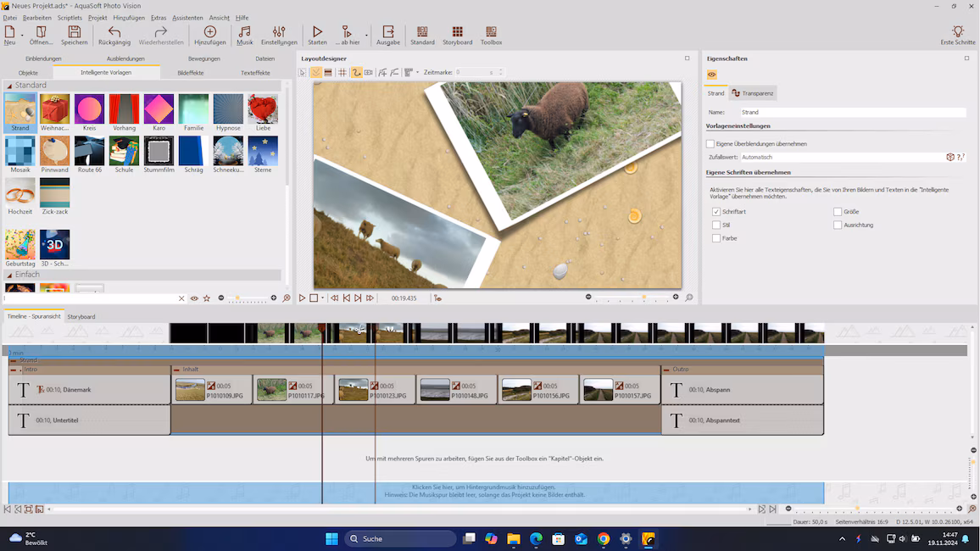The height and width of the screenshot is (551, 980).
Task: Open Erste Schritte lightbulb icon
Action: pyautogui.click(x=957, y=35)
